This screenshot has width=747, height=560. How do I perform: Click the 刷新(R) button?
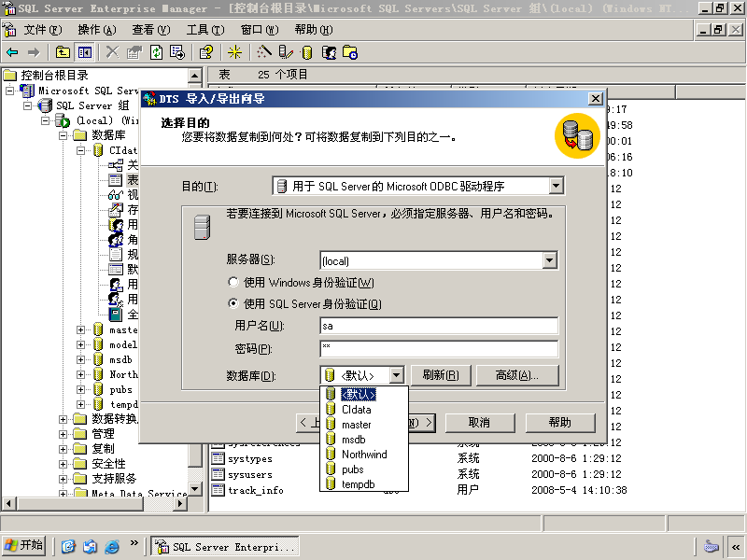pos(441,375)
